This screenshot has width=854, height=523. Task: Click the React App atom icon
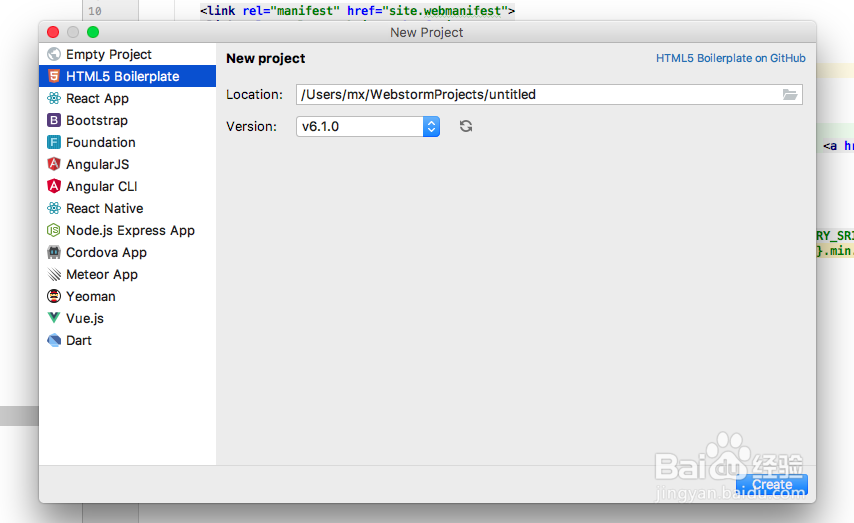coord(54,99)
